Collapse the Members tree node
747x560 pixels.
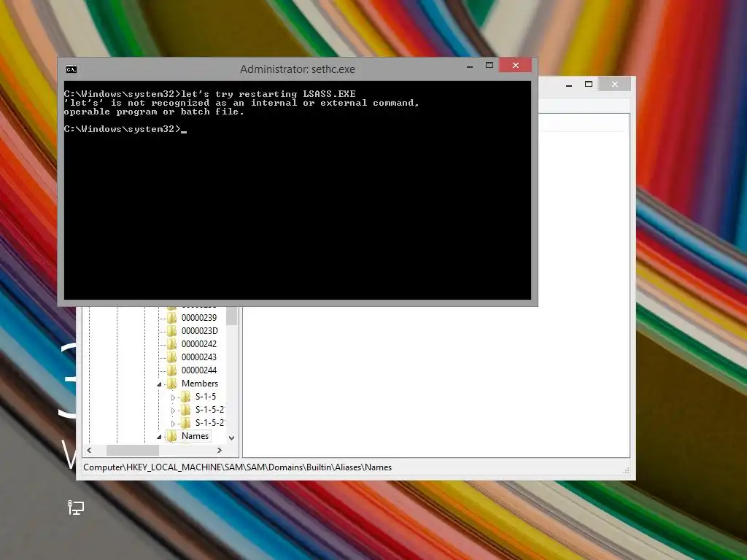[x=159, y=384]
